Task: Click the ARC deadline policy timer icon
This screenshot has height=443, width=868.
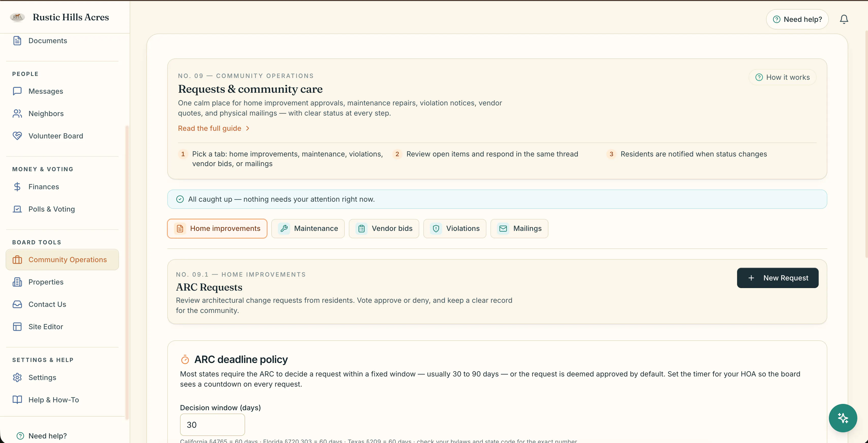Action: click(185, 359)
